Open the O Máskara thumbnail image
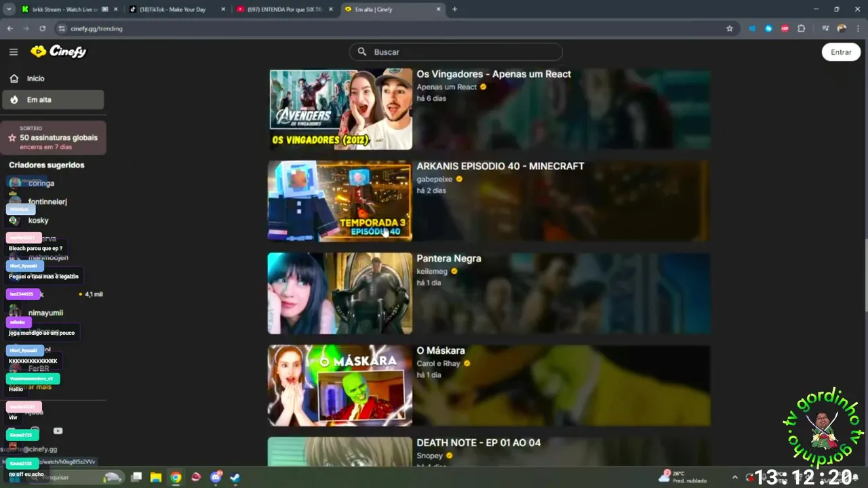Screen dimensions: 868x488 [x=340, y=386]
